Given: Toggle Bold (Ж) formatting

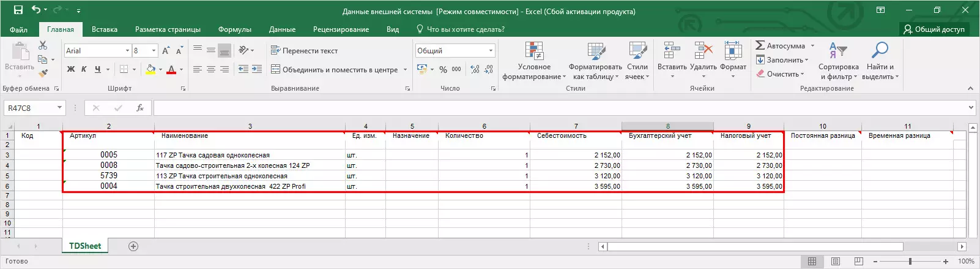Looking at the screenshot, I should [x=71, y=69].
